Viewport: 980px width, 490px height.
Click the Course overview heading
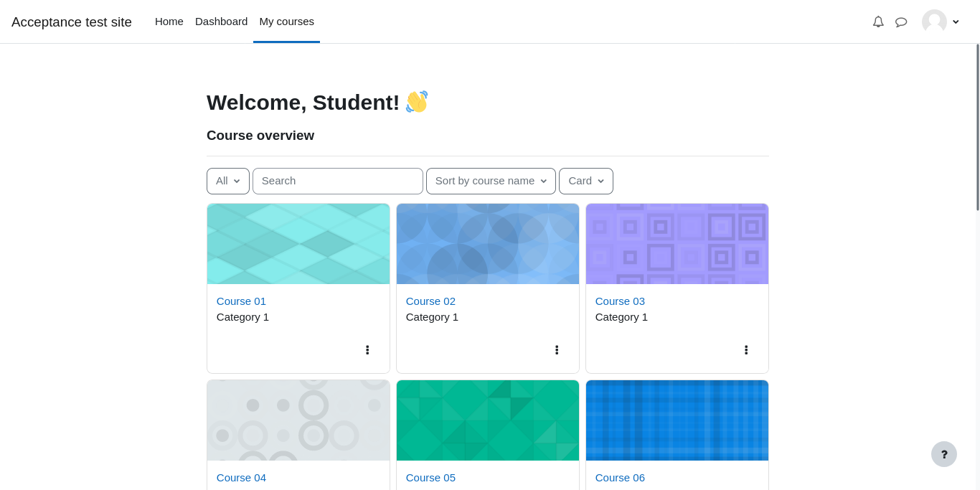pos(260,136)
